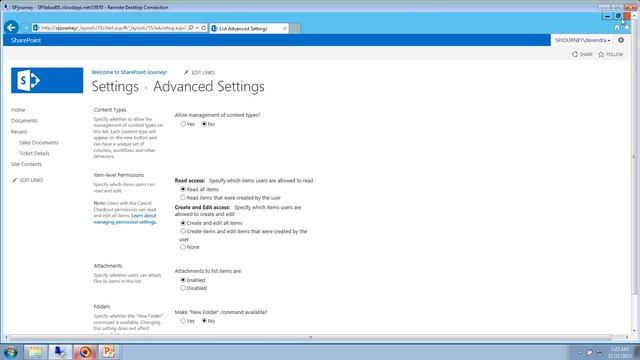Close the List Advanced Settings tab

(284, 28)
